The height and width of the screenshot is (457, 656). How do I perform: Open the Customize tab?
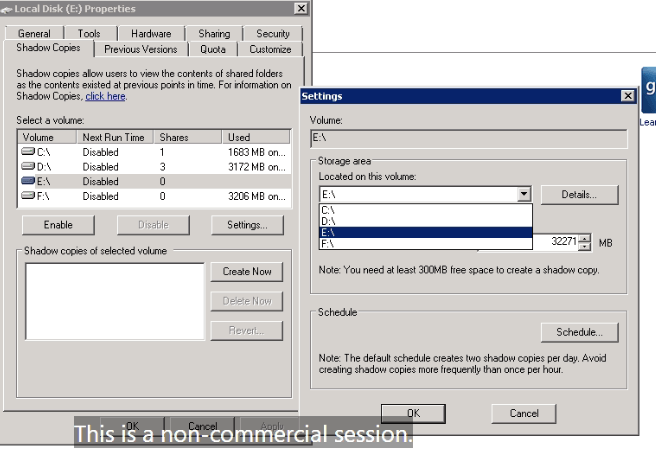coord(270,49)
